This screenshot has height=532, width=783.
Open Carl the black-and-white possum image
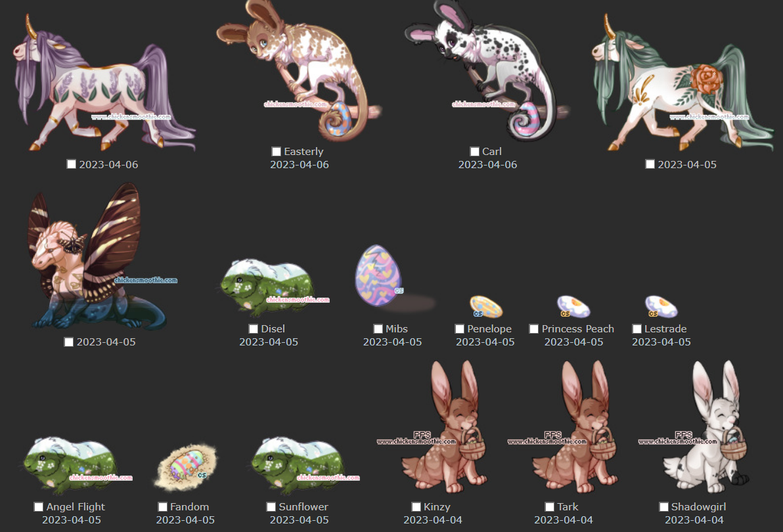tap(487, 71)
